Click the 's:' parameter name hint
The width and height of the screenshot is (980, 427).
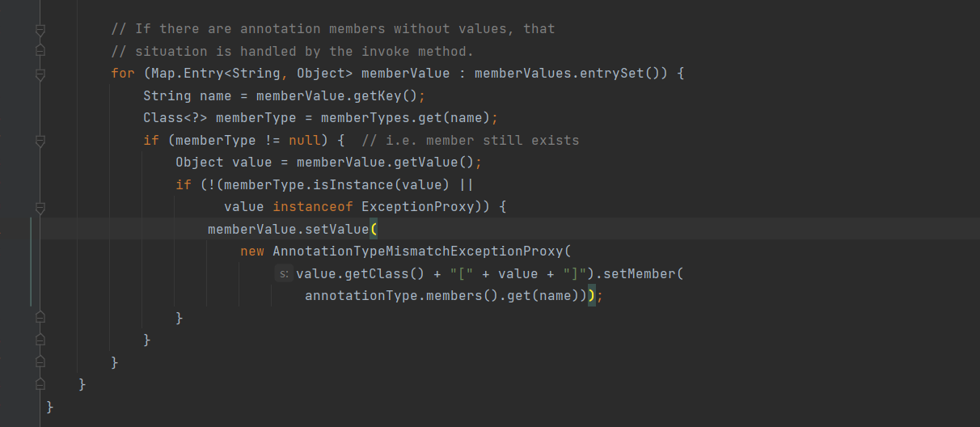pyautogui.click(x=283, y=274)
